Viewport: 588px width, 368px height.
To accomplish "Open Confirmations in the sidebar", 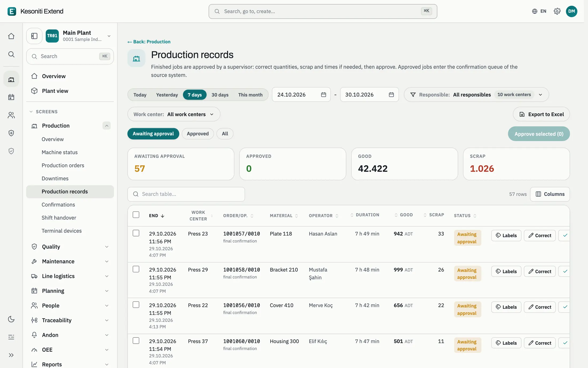I will (x=58, y=204).
